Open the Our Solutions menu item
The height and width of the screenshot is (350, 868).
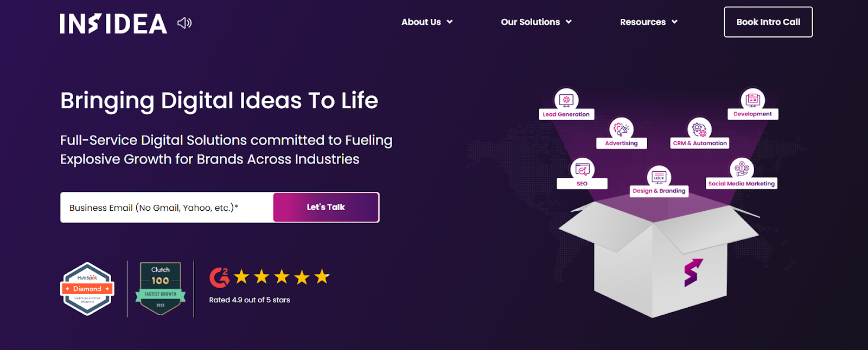coord(530,22)
